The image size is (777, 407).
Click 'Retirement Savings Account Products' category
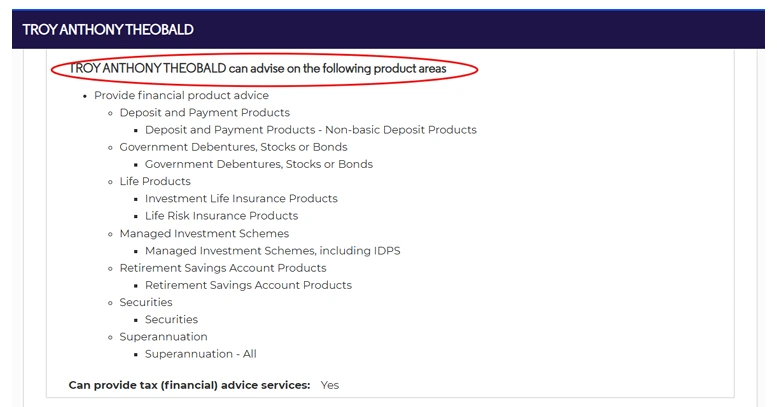click(223, 268)
